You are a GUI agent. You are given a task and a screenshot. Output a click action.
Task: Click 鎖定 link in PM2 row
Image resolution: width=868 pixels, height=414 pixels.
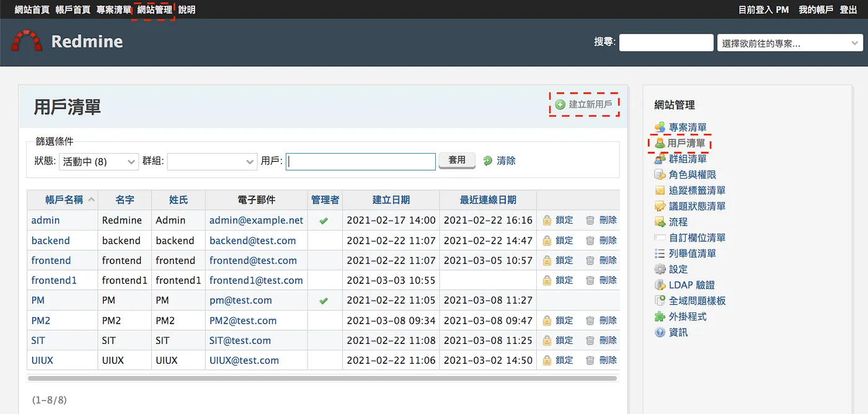point(564,320)
